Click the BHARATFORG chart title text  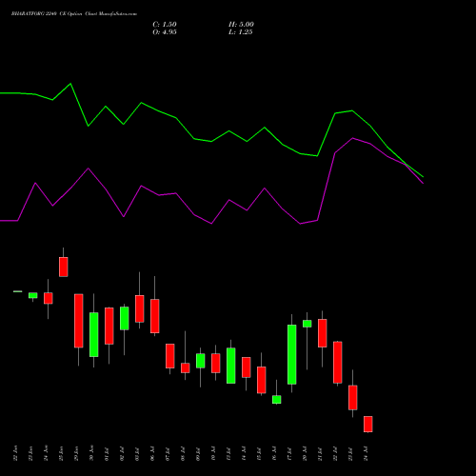(74, 14)
